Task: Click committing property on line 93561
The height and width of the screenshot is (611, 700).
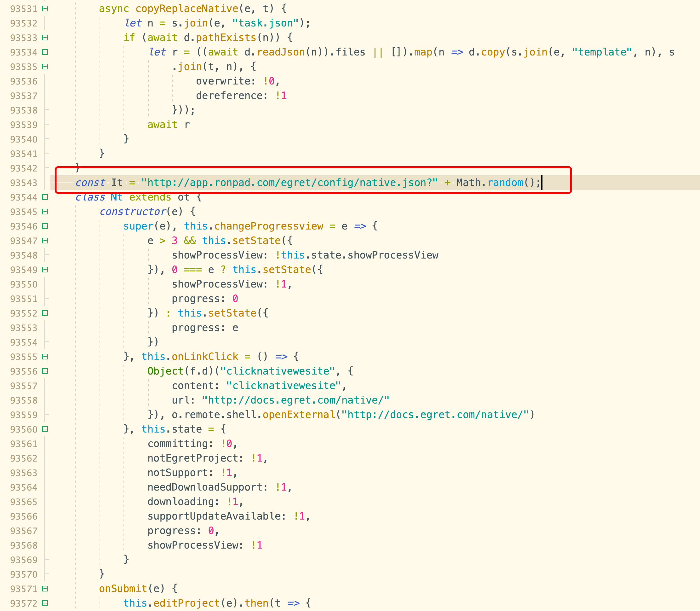Action: tap(178, 444)
